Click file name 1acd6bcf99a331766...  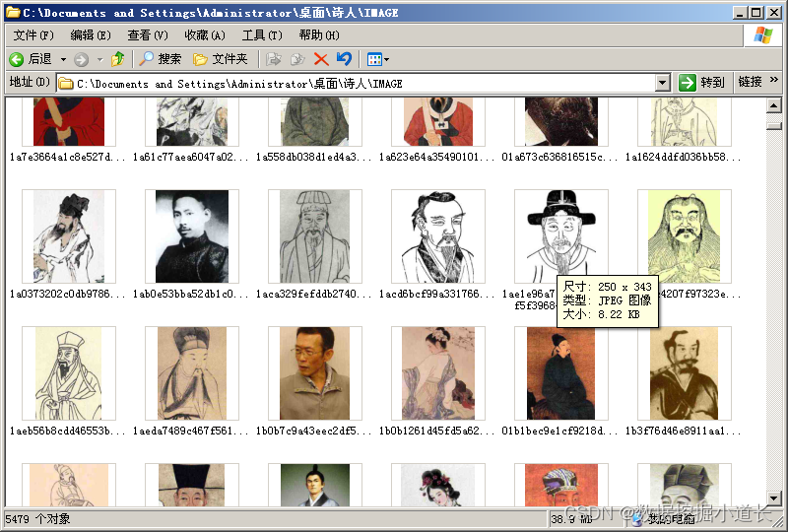point(437,294)
